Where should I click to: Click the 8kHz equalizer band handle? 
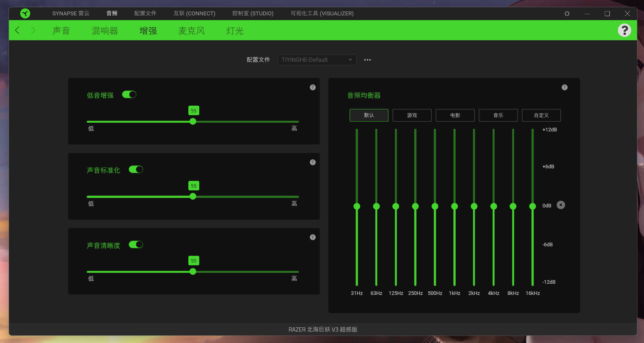point(513,206)
